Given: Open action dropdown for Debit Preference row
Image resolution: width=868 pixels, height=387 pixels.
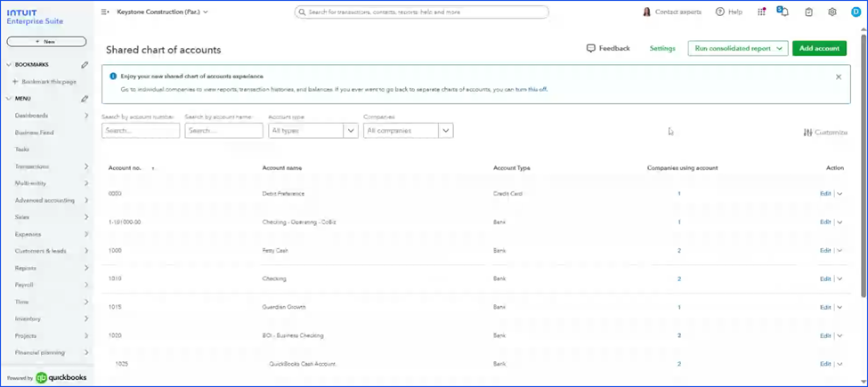Looking at the screenshot, I should [x=840, y=194].
